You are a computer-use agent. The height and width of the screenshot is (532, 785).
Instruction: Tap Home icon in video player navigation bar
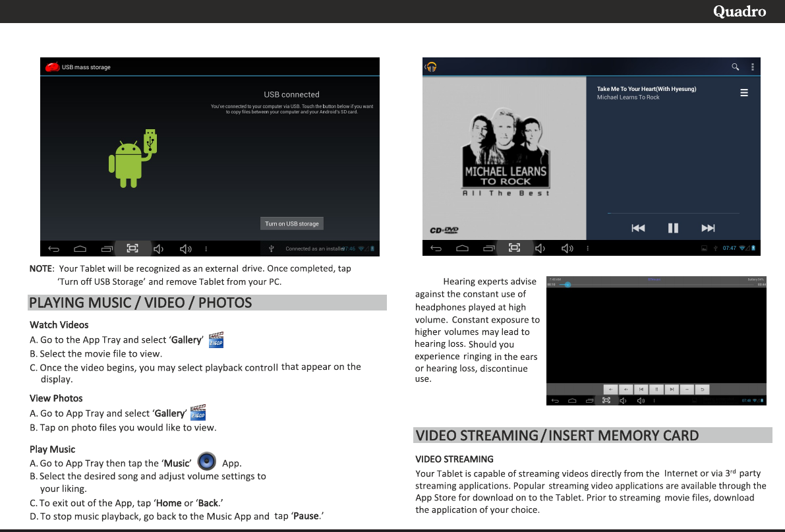click(572, 400)
